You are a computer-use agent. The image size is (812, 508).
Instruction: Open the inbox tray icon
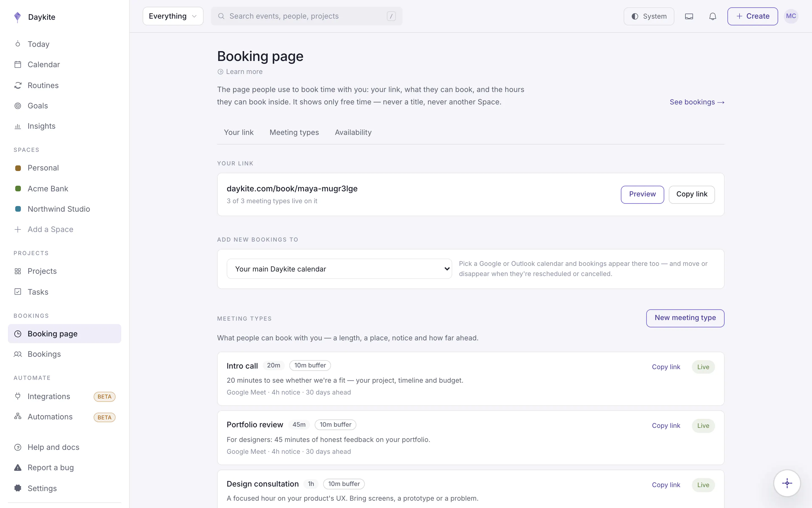(x=689, y=16)
